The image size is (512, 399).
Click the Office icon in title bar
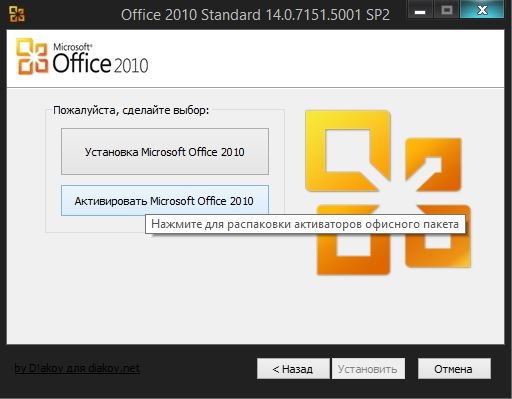pyautogui.click(x=17, y=14)
